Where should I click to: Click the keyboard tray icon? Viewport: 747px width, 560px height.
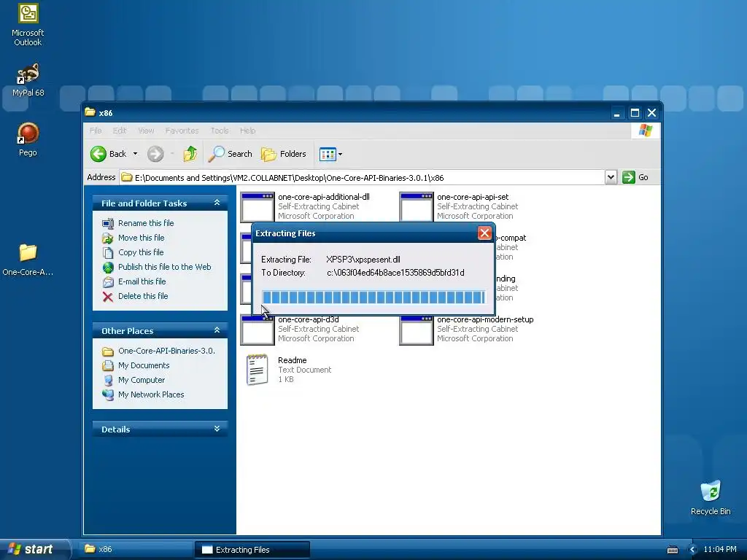click(673, 550)
